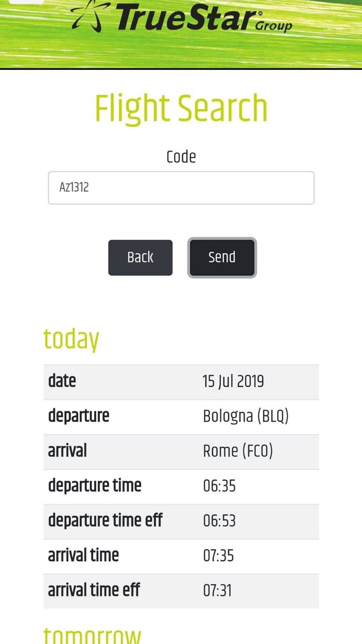Image resolution: width=362 pixels, height=644 pixels.
Task: Click the arrival time 07:35 value
Action: pyautogui.click(x=217, y=555)
